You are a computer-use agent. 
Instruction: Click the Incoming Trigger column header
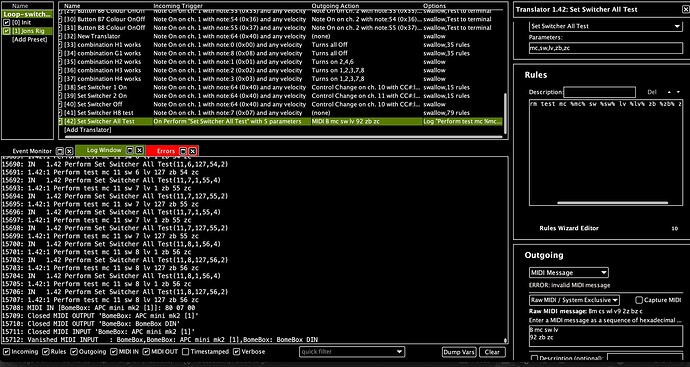coord(178,6)
